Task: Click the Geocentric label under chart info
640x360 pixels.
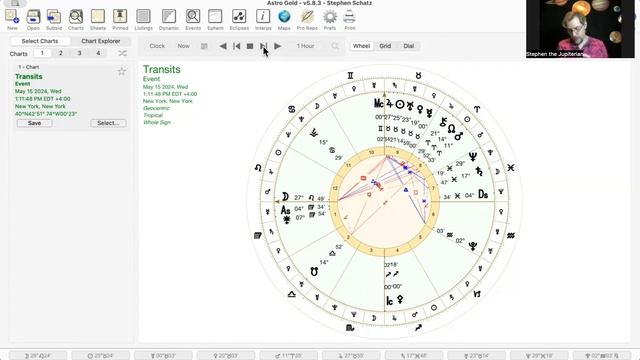Action: point(156,108)
